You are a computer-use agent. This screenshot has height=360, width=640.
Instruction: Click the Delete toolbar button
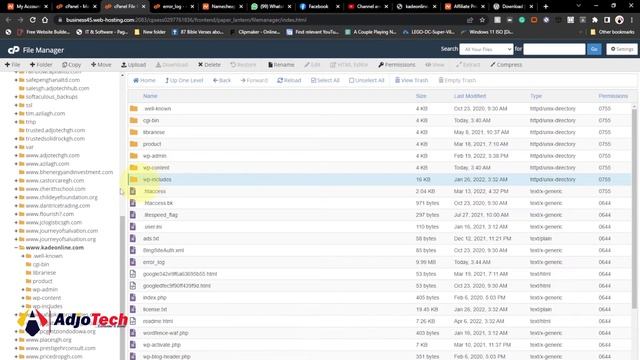coord(209,64)
